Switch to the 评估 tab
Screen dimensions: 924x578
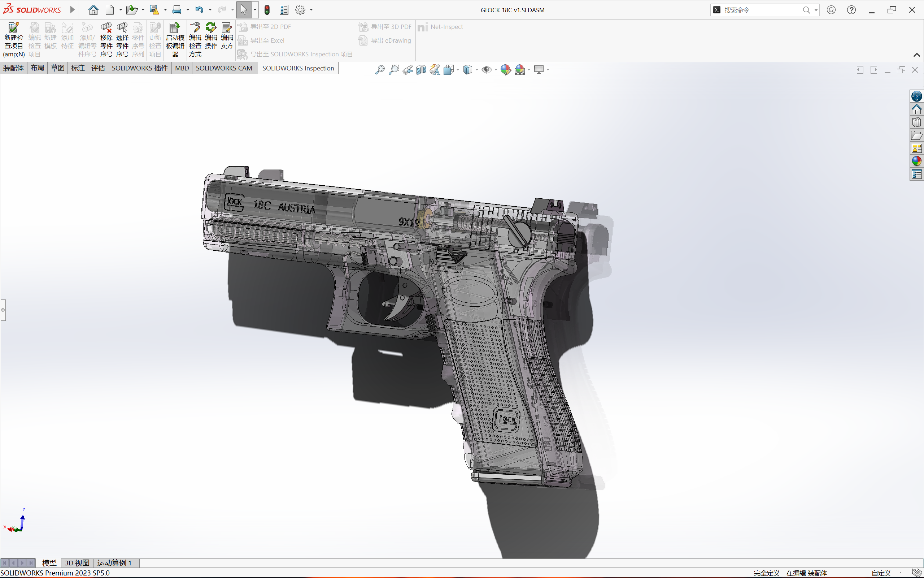[x=98, y=68]
